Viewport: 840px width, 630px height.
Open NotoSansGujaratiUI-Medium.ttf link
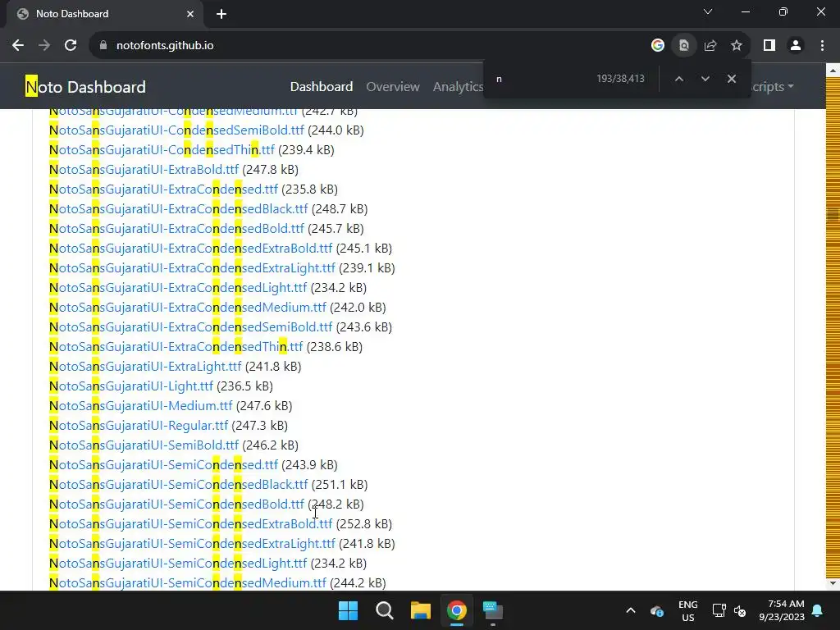point(141,406)
